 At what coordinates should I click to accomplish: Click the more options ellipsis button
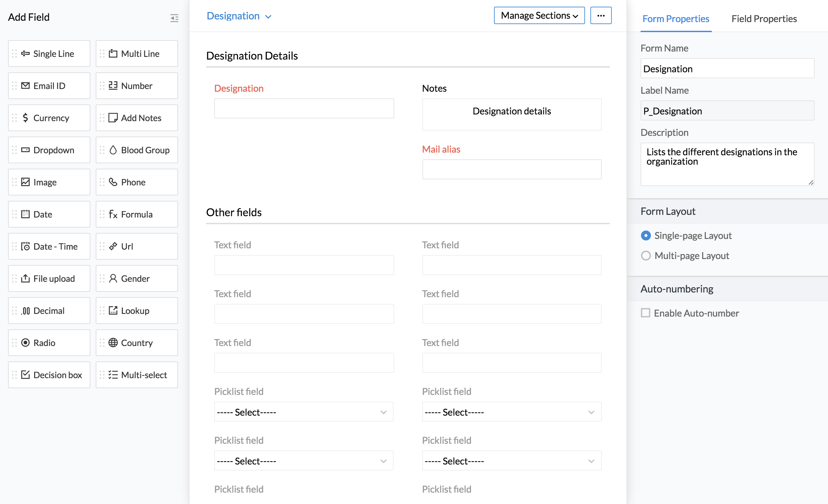[x=600, y=15]
